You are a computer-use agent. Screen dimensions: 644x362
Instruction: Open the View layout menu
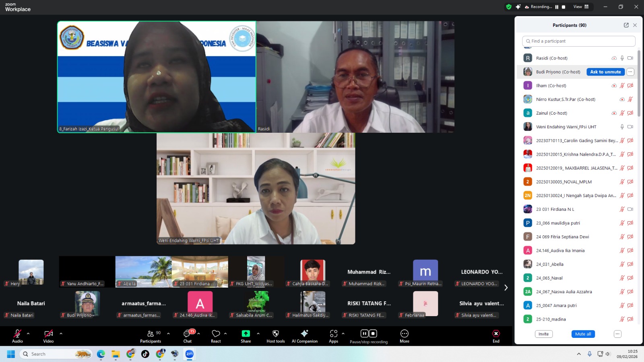tap(581, 7)
